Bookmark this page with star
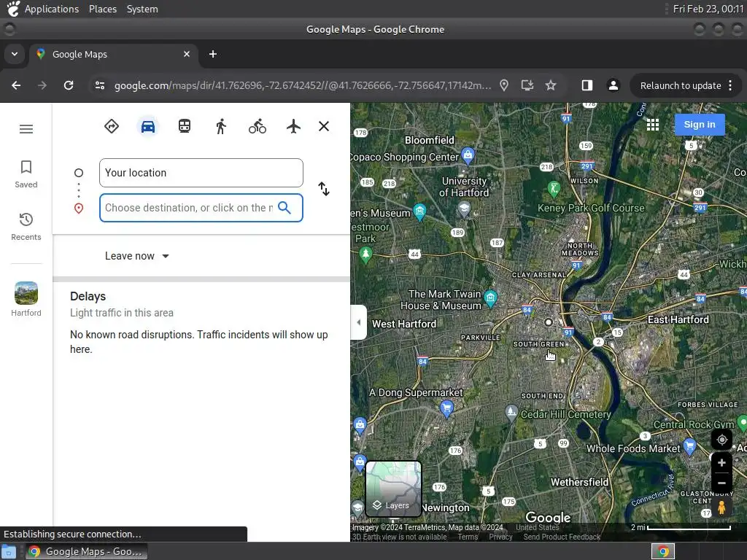 click(x=551, y=85)
